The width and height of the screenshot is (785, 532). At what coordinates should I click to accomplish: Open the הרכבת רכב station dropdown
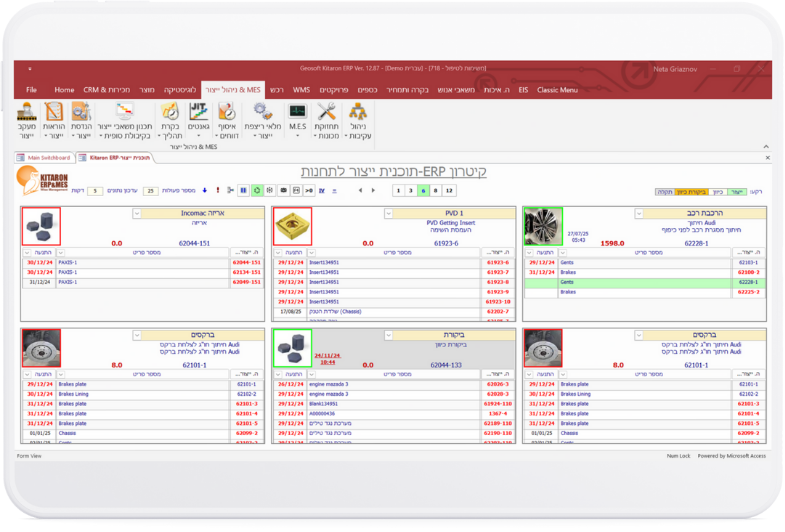pos(639,214)
